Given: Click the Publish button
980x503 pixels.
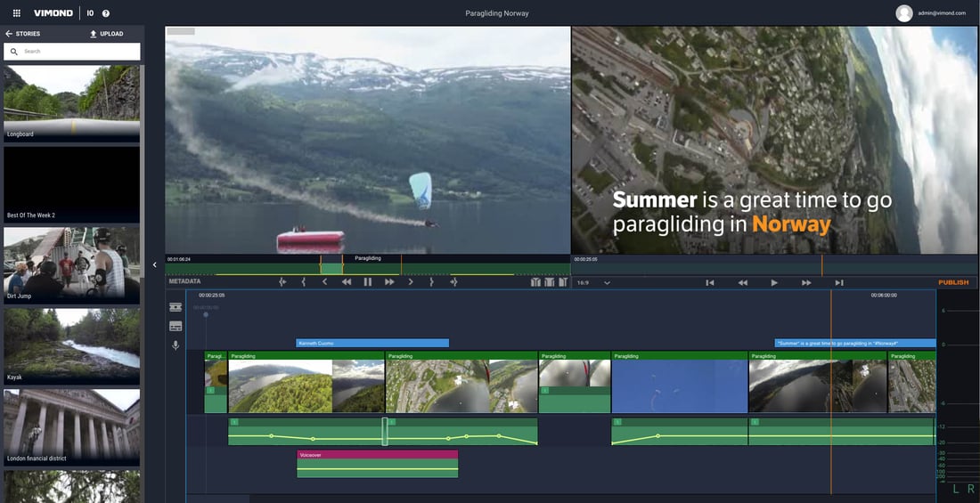Looking at the screenshot, I should (954, 282).
